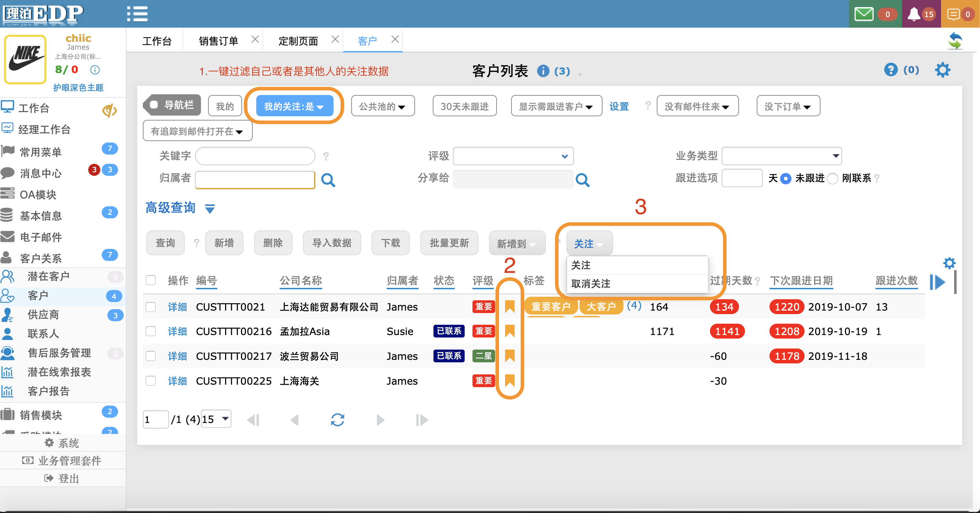Screen dimensions: 980x513
Task: Click the green refresh arrows icon top right
Action: [x=955, y=41]
